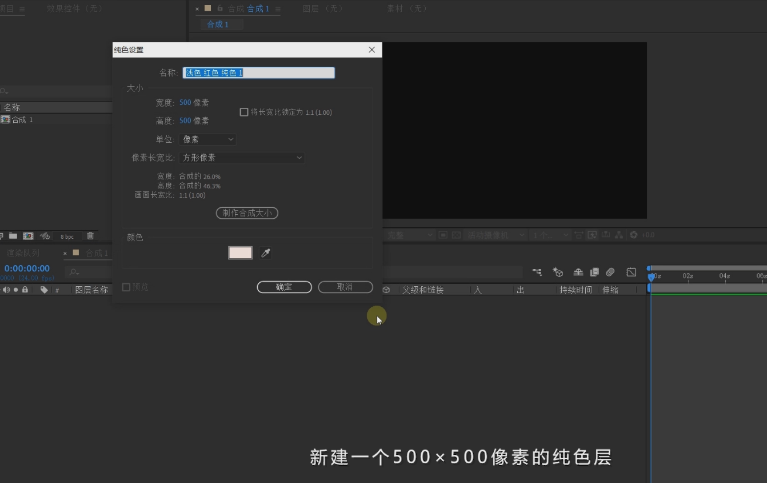The image size is (767, 483).
Task: Confirm the dialog with 确定 button
Action: pyautogui.click(x=284, y=287)
